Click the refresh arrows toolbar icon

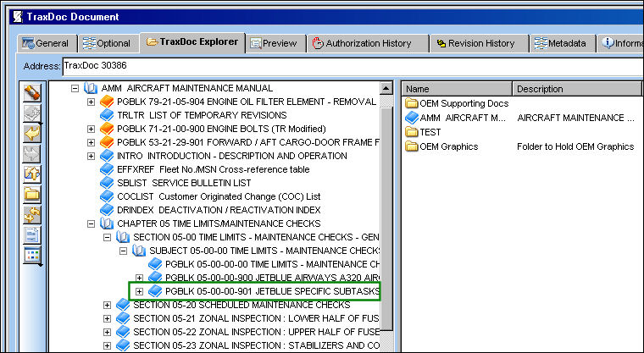pyautogui.click(x=32, y=215)
